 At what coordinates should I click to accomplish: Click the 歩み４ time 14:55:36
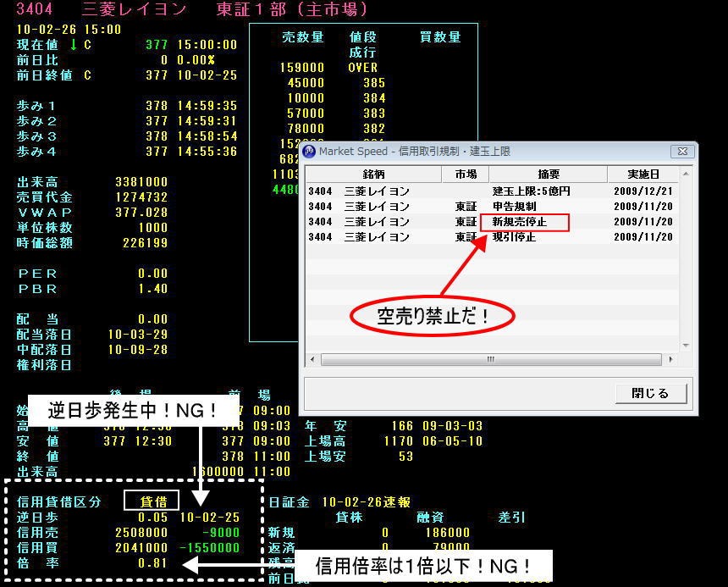(207, 152)
